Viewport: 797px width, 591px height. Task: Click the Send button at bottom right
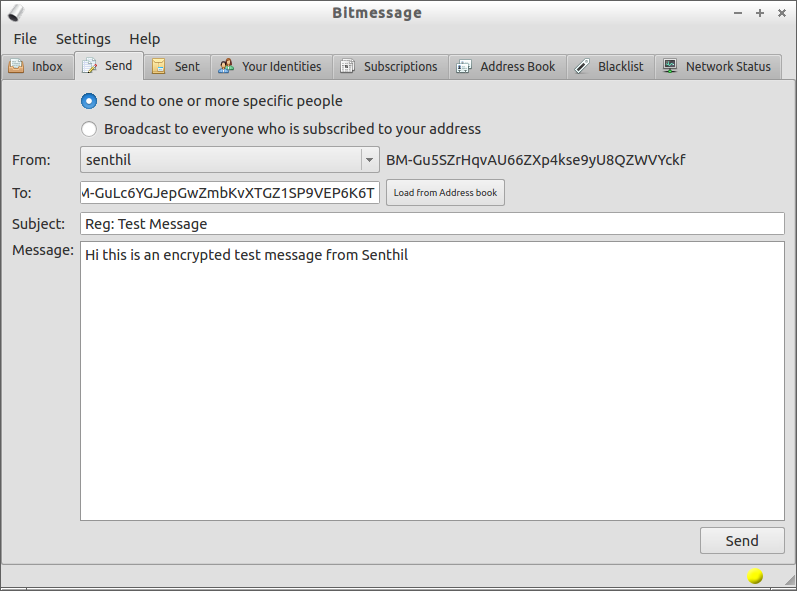click(x=742, y=541)
